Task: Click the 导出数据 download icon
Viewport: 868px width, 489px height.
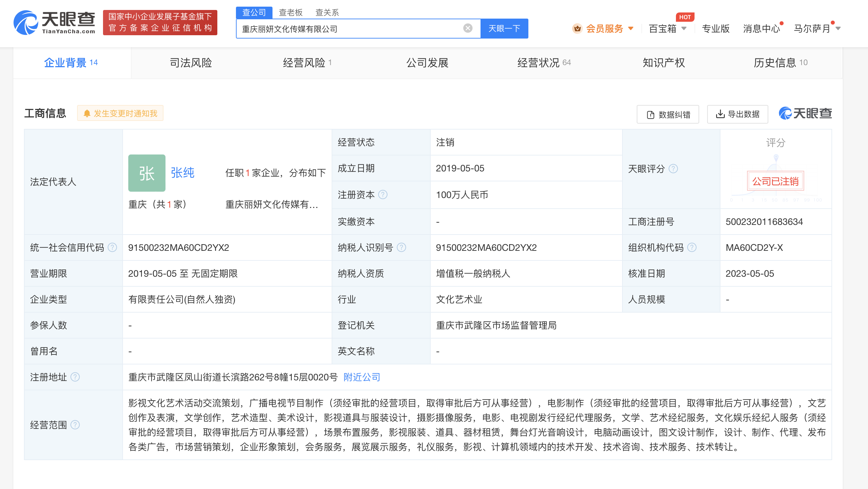Action: click(x=720, y=114)
